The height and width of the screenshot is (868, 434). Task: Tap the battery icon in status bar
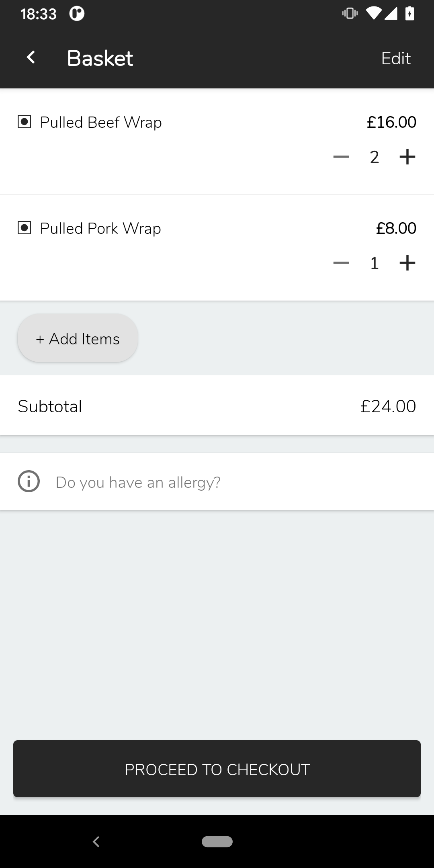409,14
